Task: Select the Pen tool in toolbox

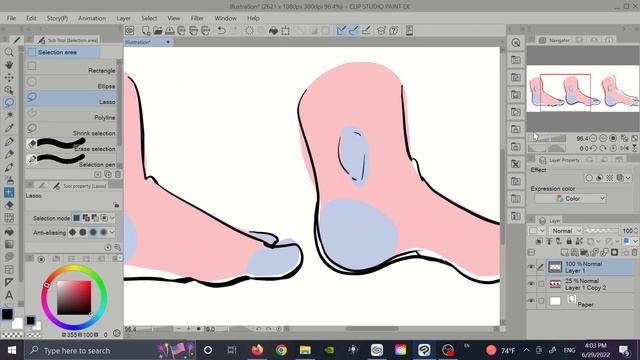Action: 9,141
